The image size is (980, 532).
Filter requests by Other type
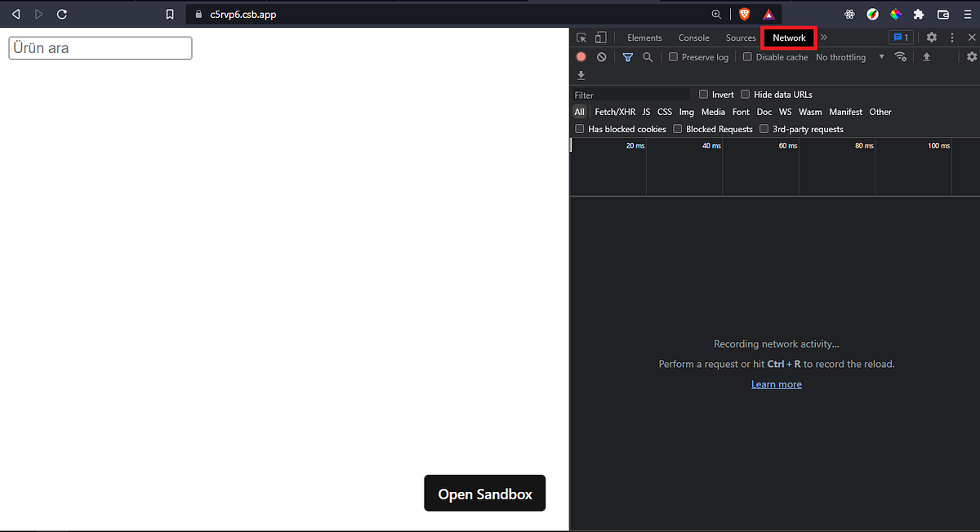click(880, 112)
